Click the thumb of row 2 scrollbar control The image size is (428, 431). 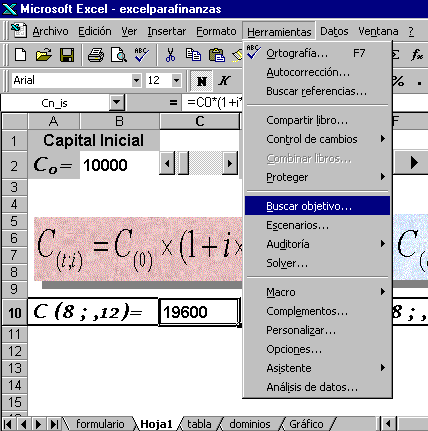[x=183, y=163]
